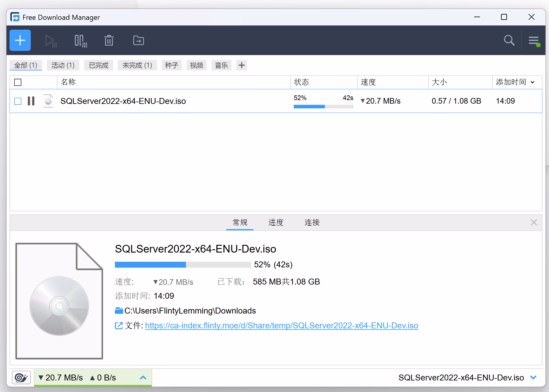The height and width of the screenshot is (392, 549).
Task: Click the trash delete icon in toolbar
Action: point(109,41)
